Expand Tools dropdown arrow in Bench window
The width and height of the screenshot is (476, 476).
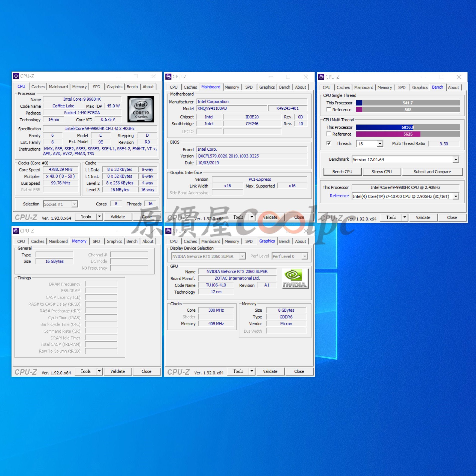click(x=405, y=217)
